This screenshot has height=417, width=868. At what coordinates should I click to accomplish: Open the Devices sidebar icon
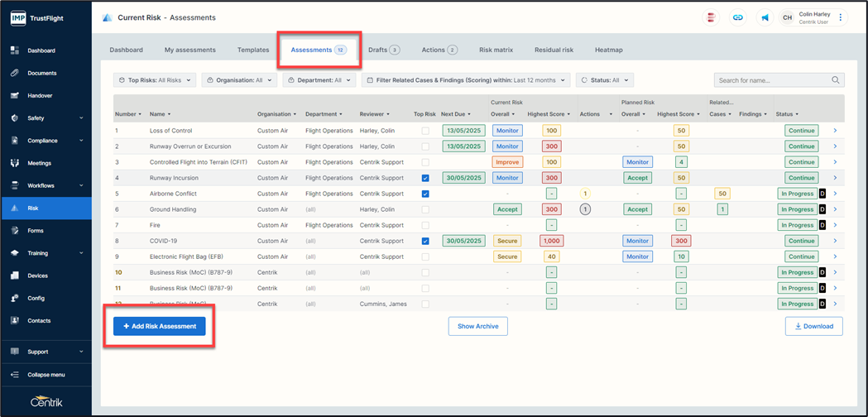pos(15,276)
